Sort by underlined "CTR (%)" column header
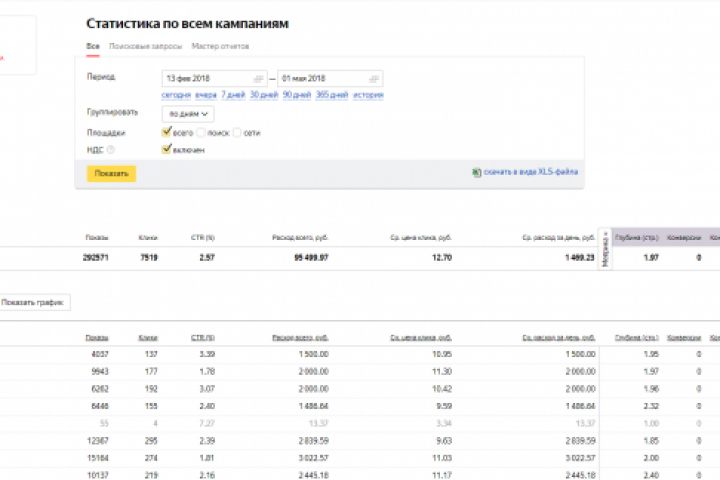Screen dimensions: 720x480 [x=202, y=338]
